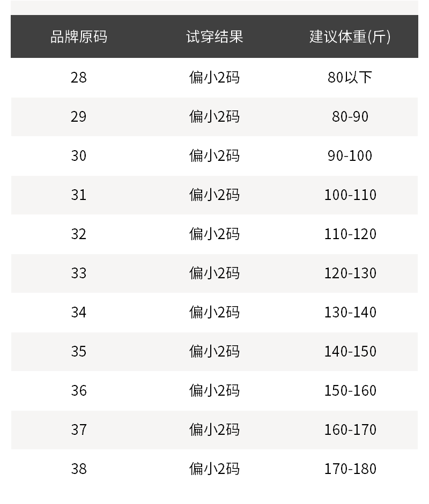This screenshot has height=504, width=429.
Task: Select the 140-150 weight range cell
Action: tap(350, 352)
